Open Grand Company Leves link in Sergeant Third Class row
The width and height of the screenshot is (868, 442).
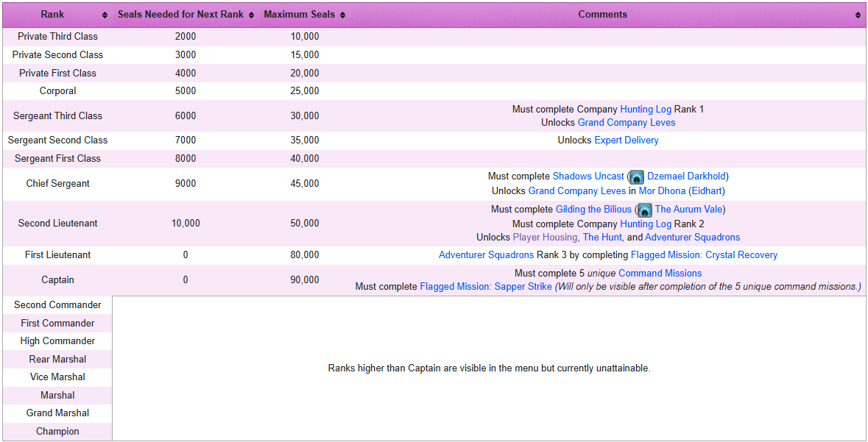[627, 122]
